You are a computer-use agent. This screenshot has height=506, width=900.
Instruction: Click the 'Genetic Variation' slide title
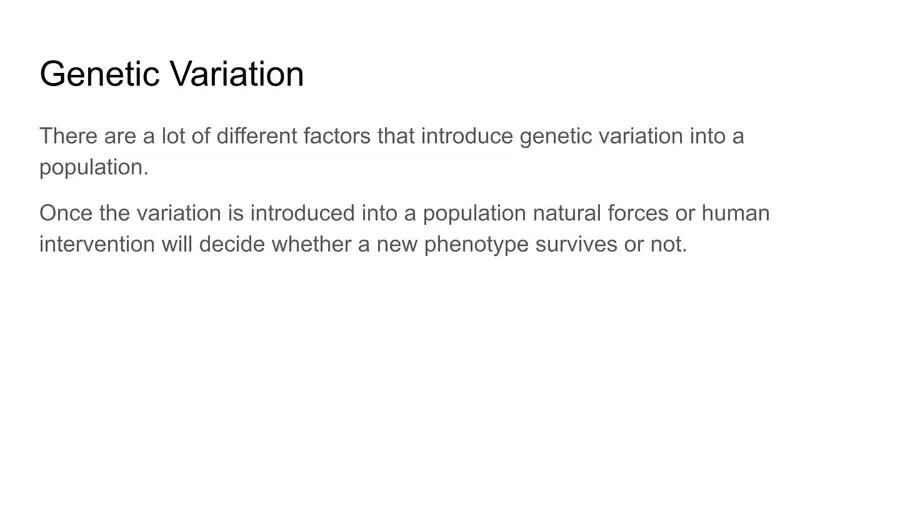[x=172, y=74]
